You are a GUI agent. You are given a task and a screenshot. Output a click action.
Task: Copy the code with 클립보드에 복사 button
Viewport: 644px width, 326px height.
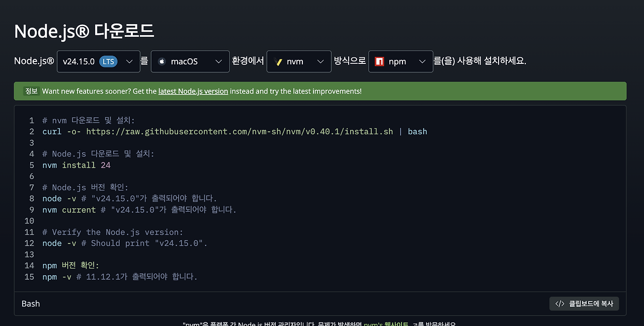(x=584, y=303)
